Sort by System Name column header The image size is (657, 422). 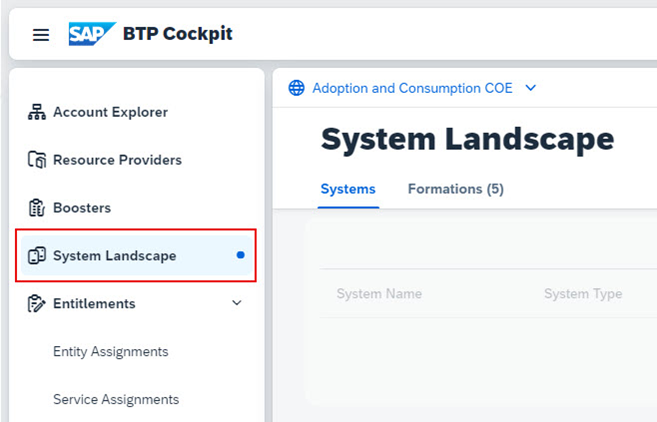point(379,294)
